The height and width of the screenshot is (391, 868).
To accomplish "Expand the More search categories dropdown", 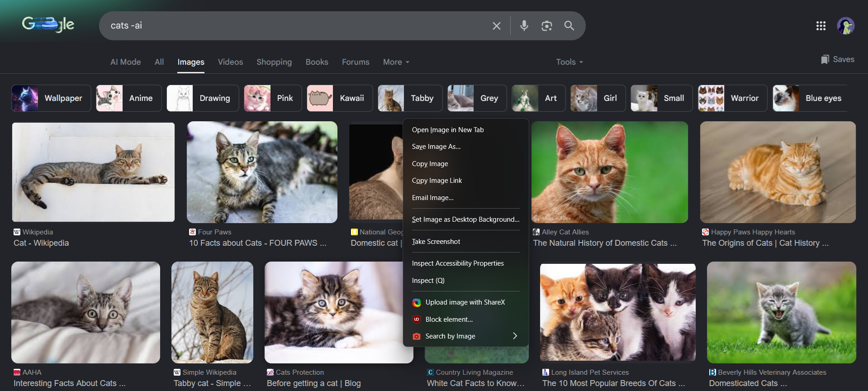I will tap(396, 62).
